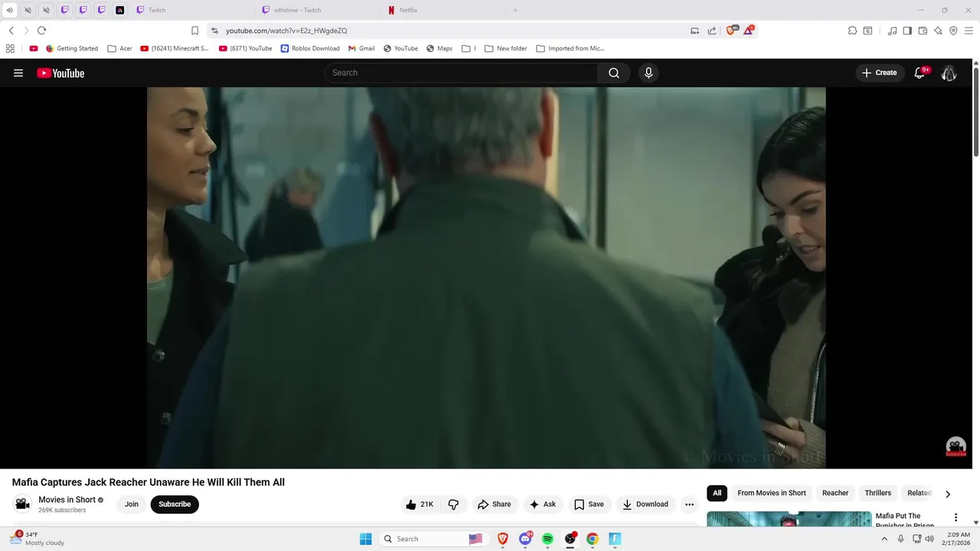Open the YouTube account avatar menu
980x551 pixels.
[x=949, y=73]
